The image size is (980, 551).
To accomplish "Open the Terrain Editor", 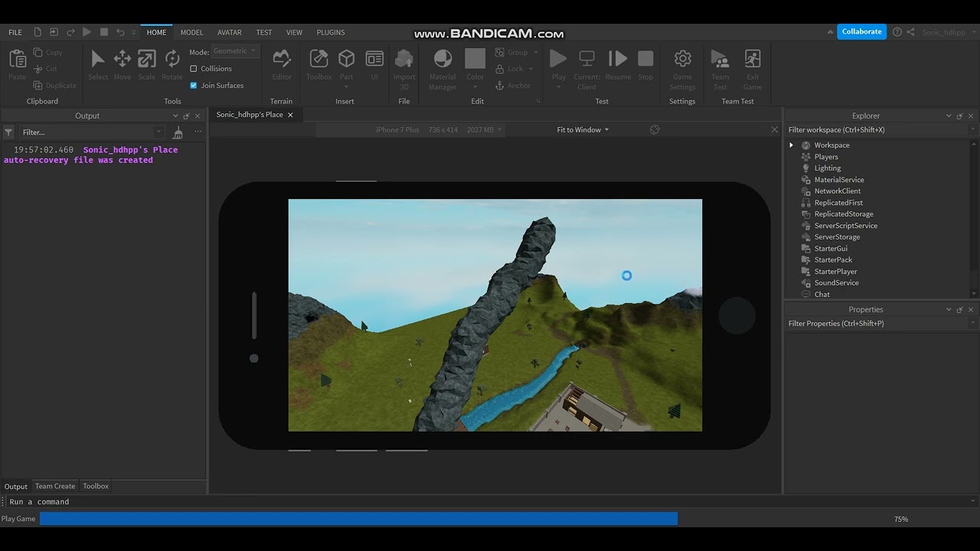I will tap(282, 59).
